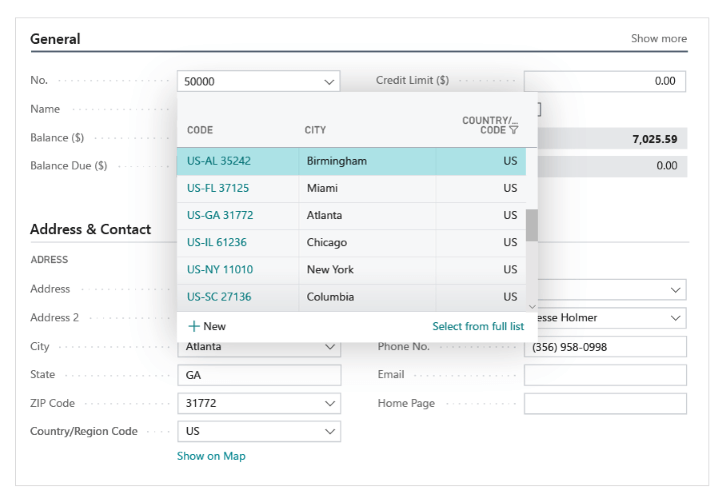Select code US-GA 31772
715x503 pixels.
pos(220,215)
